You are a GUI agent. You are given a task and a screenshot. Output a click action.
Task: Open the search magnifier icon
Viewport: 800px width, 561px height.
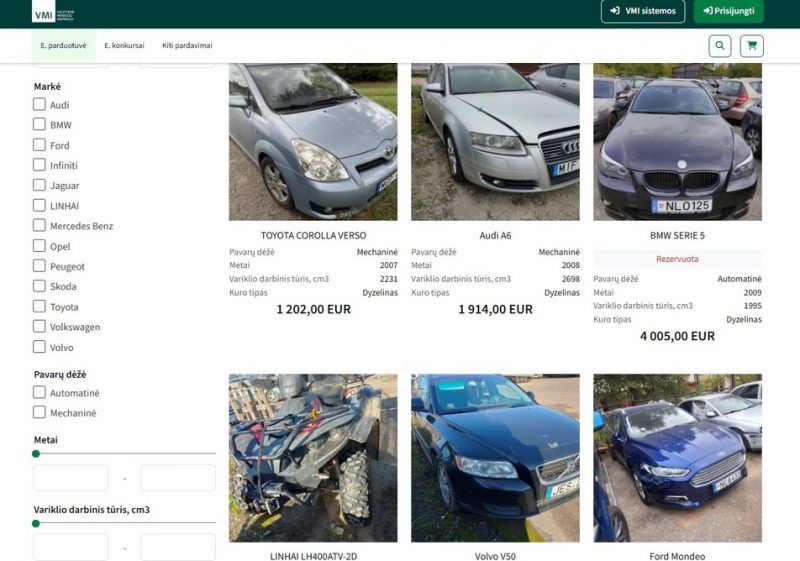click(x=719, y=46)
